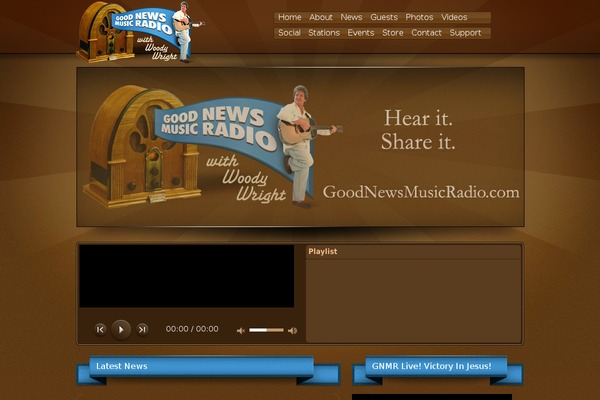600x400 pixels.
Task: Play the audio track
Action: tap(121, 329)
